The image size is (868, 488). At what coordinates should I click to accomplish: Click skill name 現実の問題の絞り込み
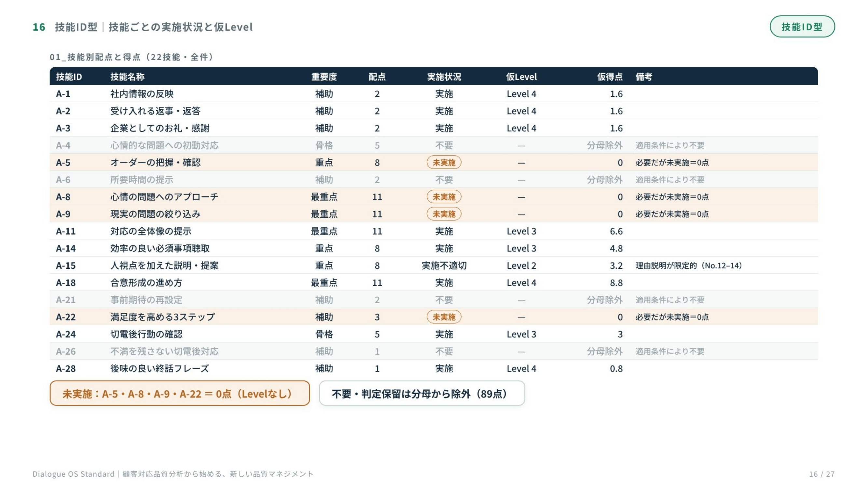click(x=155, y=214)
